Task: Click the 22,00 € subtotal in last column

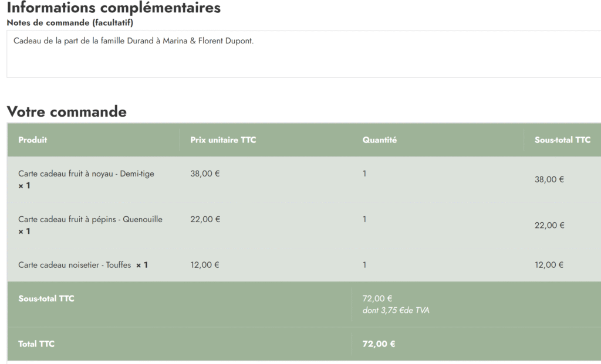Action: coord(549,225)
